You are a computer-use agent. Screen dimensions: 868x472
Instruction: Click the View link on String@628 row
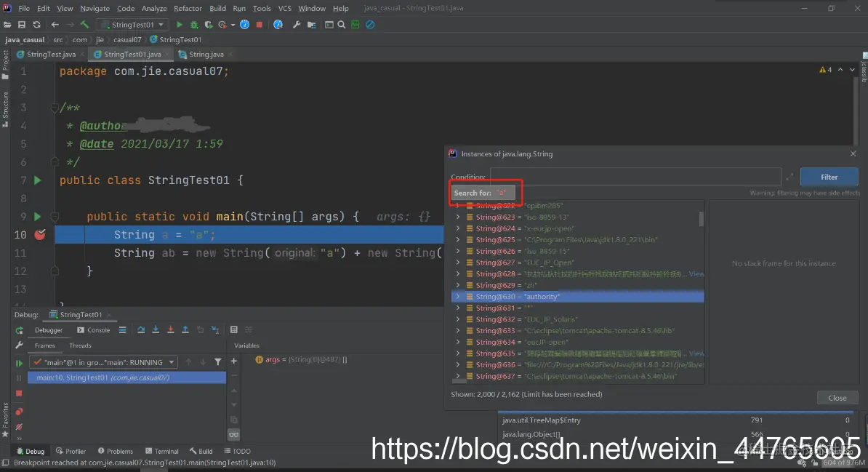[x=696, y=273]
